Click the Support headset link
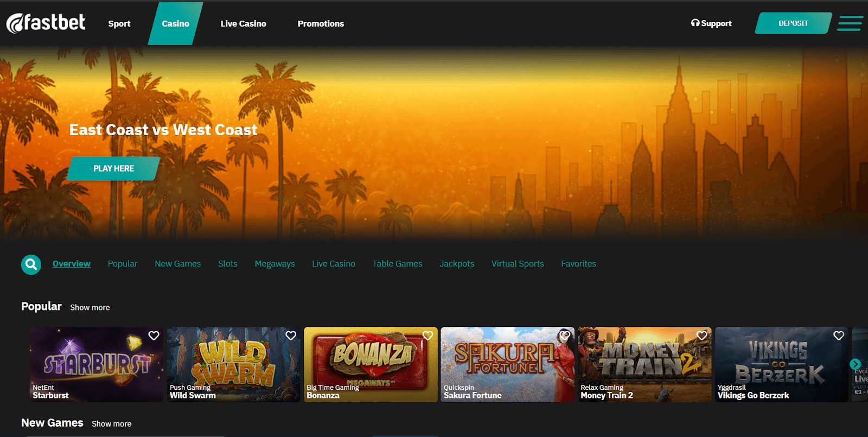The width and height of the screenshot is (868, 437). coord(711,23)
